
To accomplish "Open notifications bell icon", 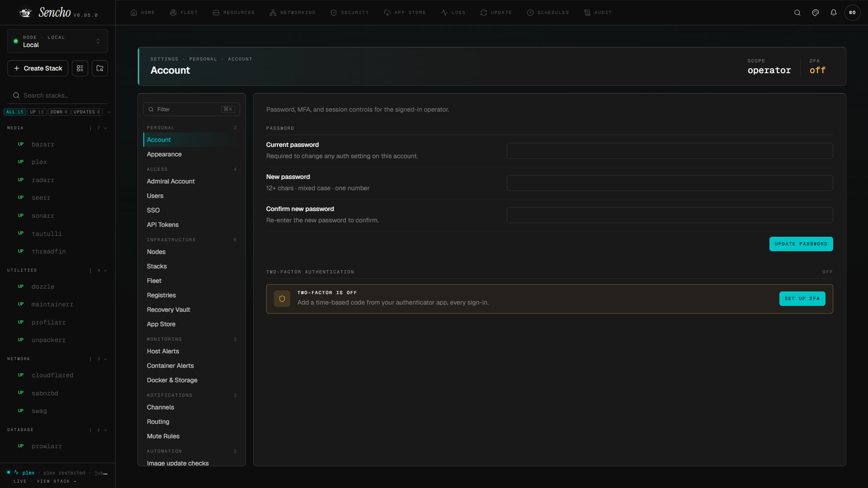I will point(834,13).
